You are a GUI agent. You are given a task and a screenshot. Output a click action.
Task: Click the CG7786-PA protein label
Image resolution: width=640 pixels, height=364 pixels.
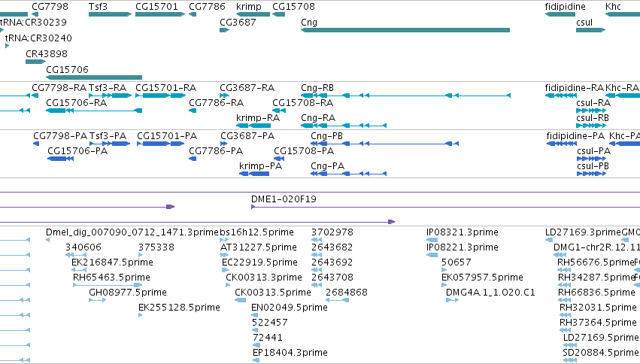(216, 151)
